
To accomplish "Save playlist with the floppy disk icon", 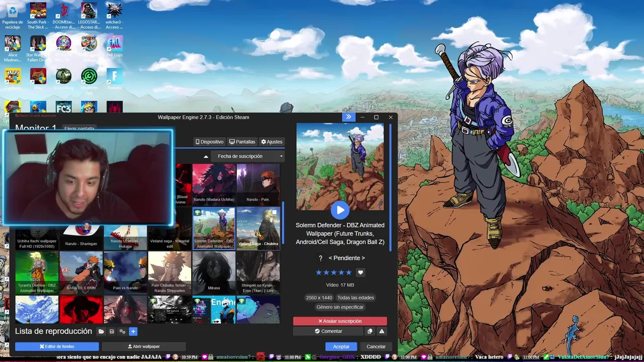I will coord(112,331).
